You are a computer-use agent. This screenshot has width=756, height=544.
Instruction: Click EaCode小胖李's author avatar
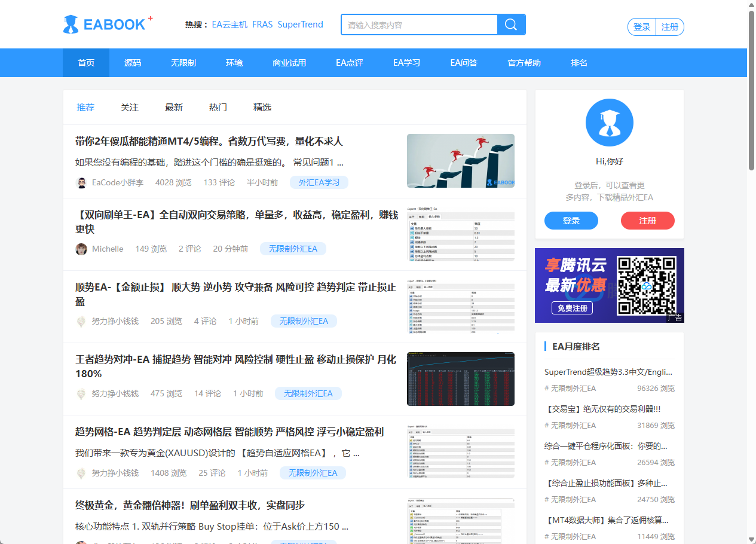click(x=81, y=182)
